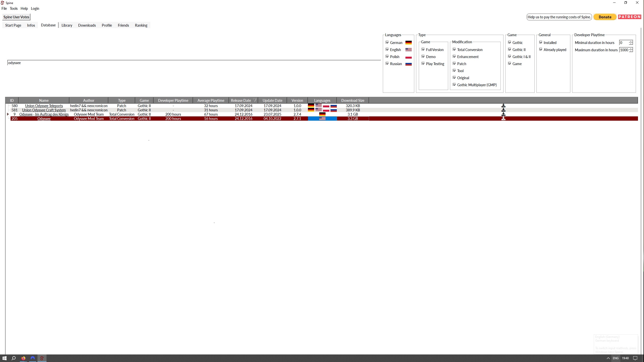
Task: Open the Help menu
Action: click(24, 9)
